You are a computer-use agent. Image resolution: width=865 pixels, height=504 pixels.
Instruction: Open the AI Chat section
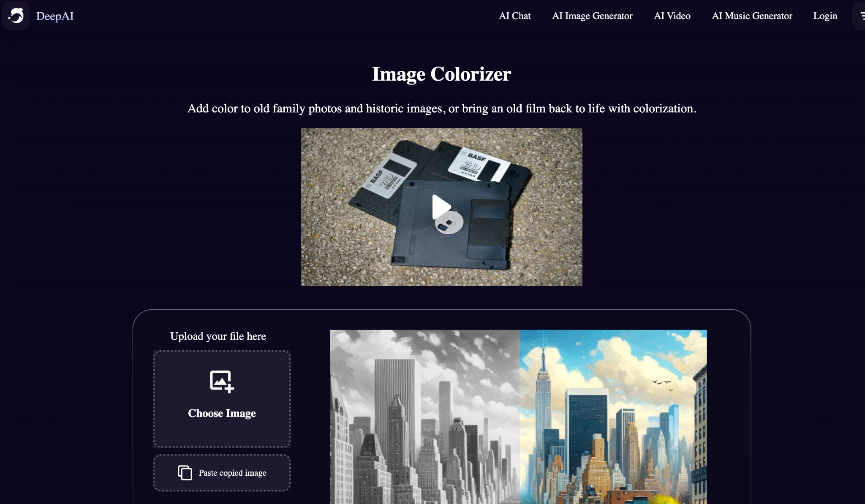[514, 16]
